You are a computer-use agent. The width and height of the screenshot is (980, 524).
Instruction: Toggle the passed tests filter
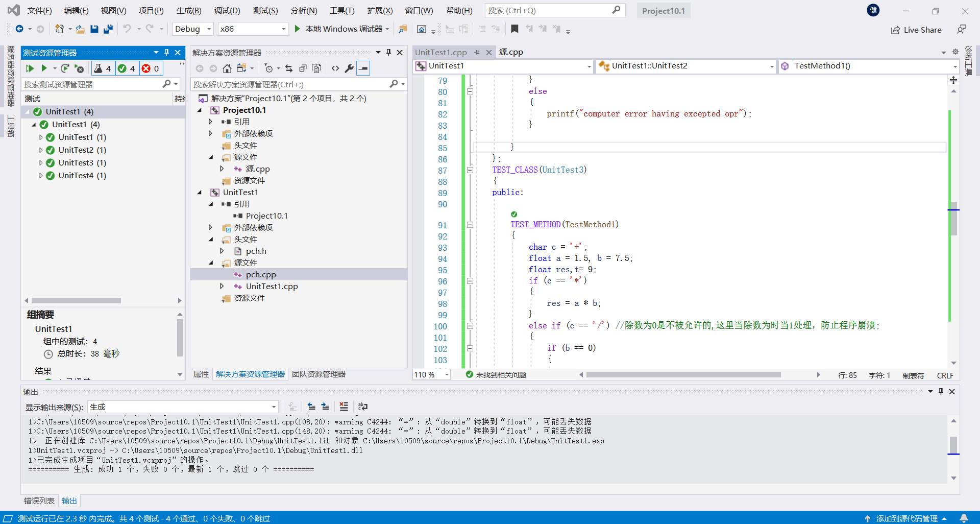click(127, 68)
